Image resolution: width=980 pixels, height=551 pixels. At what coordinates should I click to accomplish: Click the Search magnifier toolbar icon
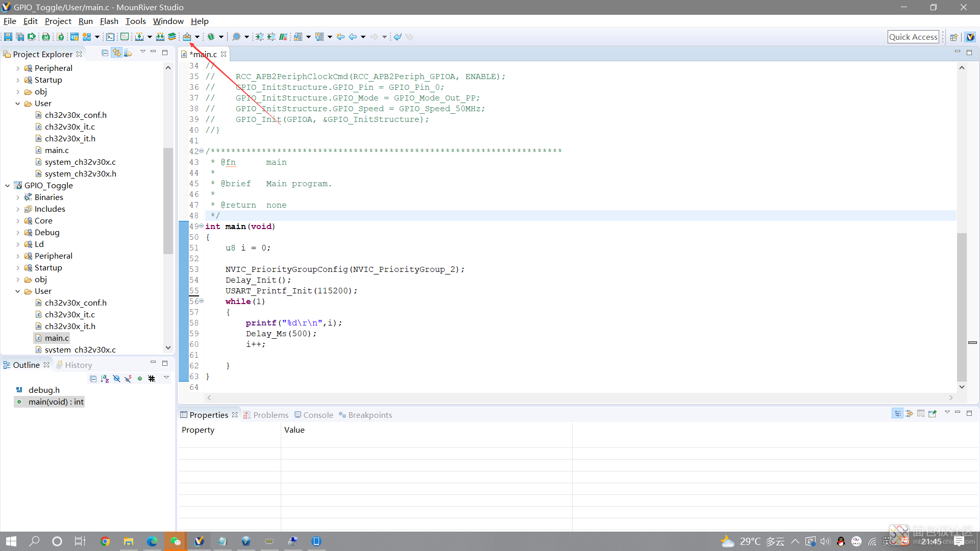tap(236, 37)
